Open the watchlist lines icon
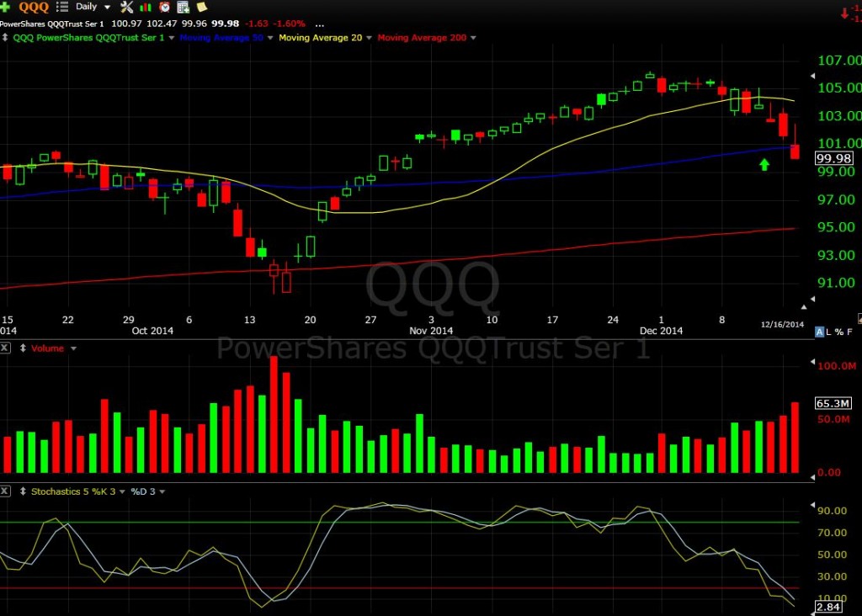The height and width of the screenshot is (616, 862). click(62, 7)
